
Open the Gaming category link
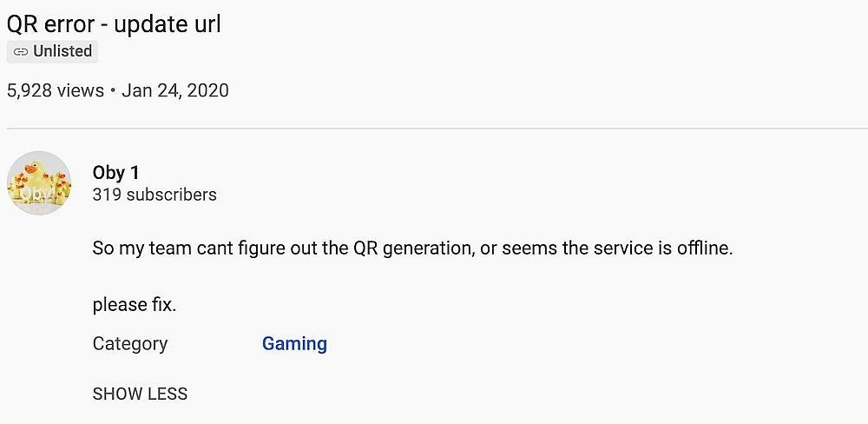pyautogui.click(x=294, y=343)
